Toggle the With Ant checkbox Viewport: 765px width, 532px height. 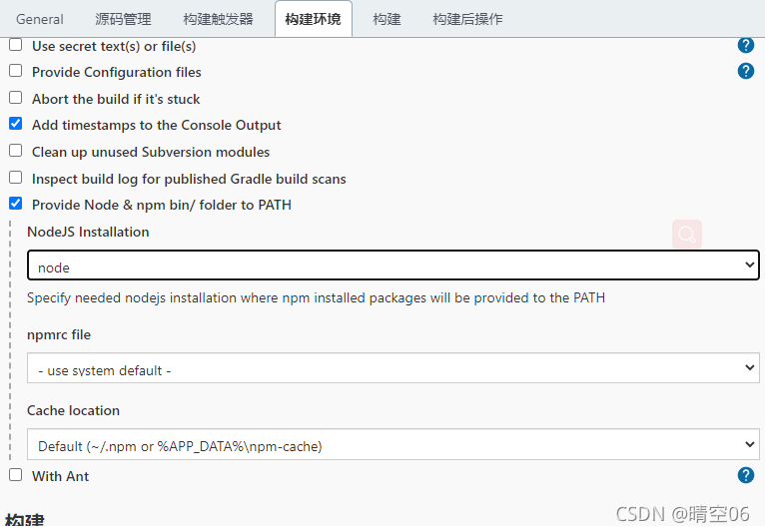coord(15,475)
